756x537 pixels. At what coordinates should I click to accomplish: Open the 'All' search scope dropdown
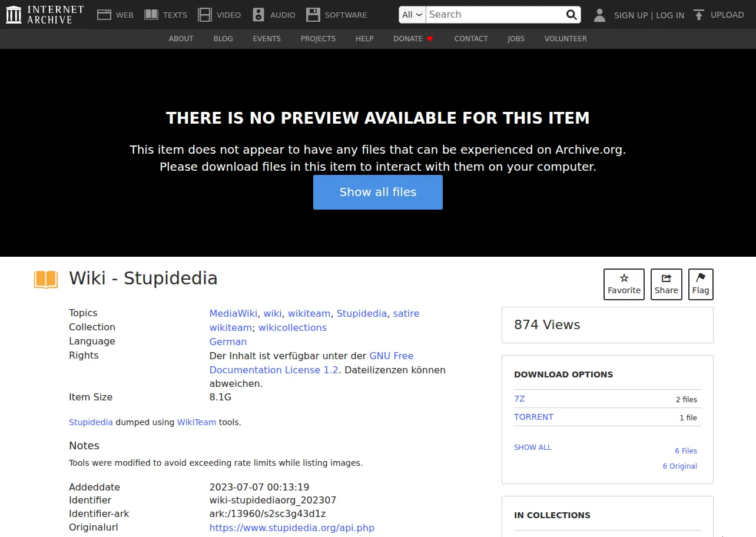(412, 15)
